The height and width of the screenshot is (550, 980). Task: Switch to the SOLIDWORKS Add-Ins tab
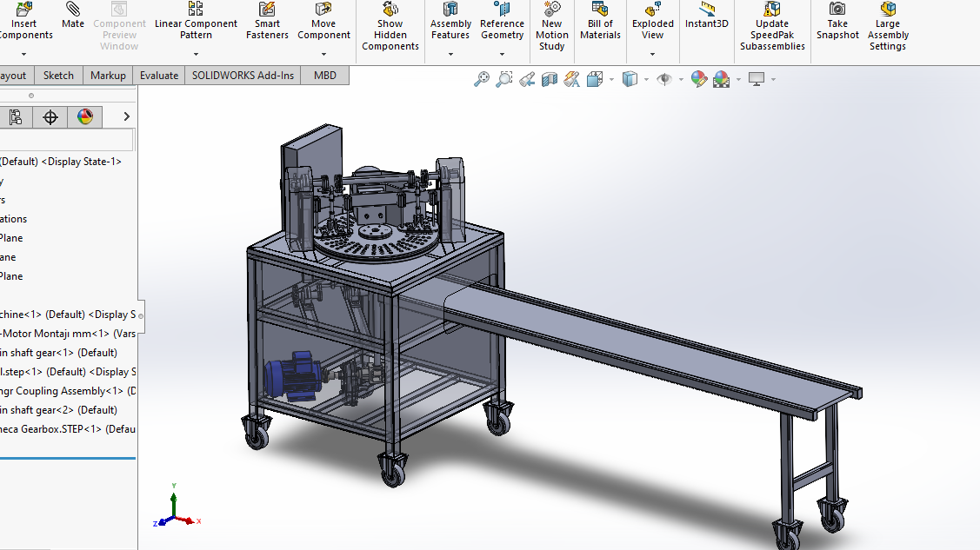pyautogui.click(x=243, y=75)
